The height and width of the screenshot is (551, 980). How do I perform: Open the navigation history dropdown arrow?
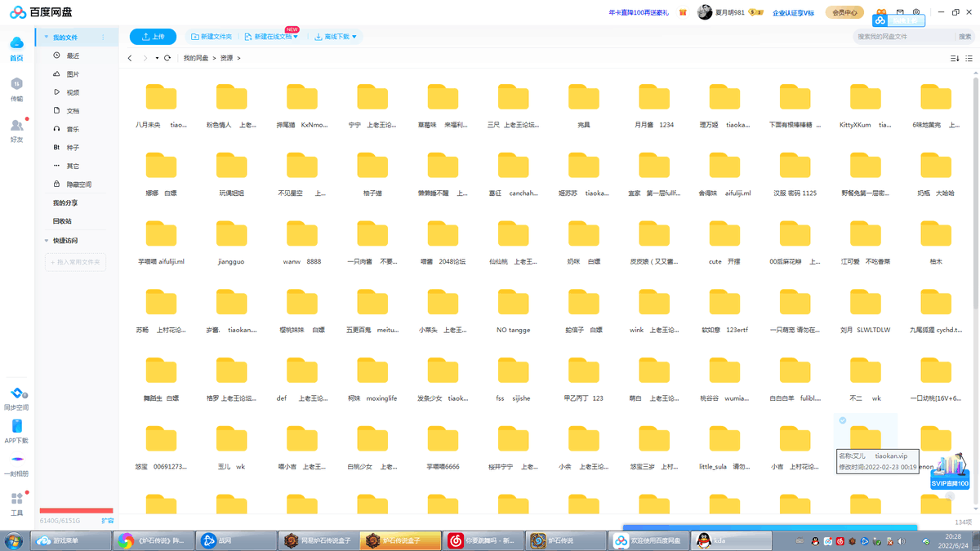click(x=157, y=58)
